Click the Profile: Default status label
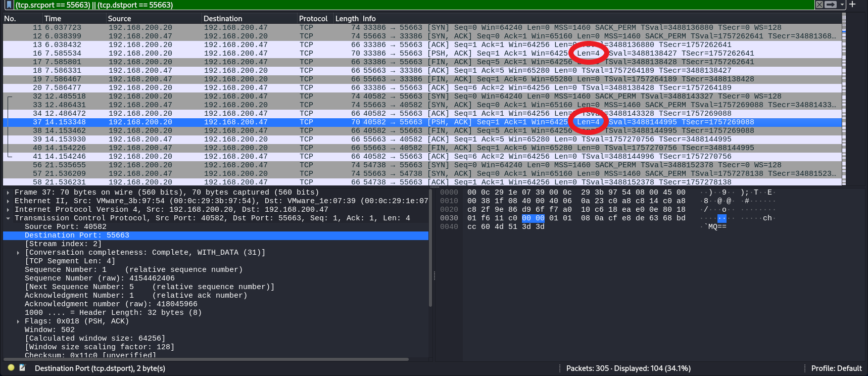 [x=836, y=368]
